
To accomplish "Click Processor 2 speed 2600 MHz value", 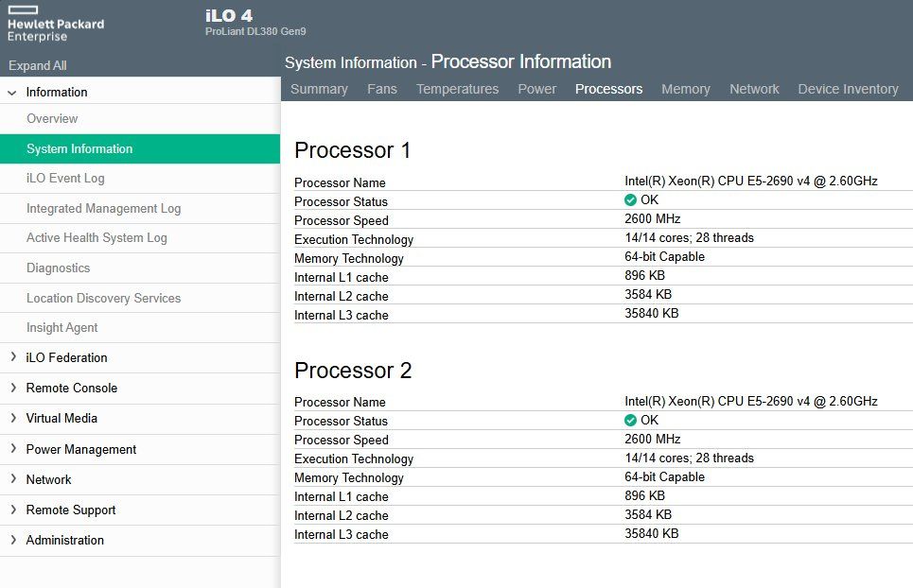I will pyautogui.click(x=653, y=440).
